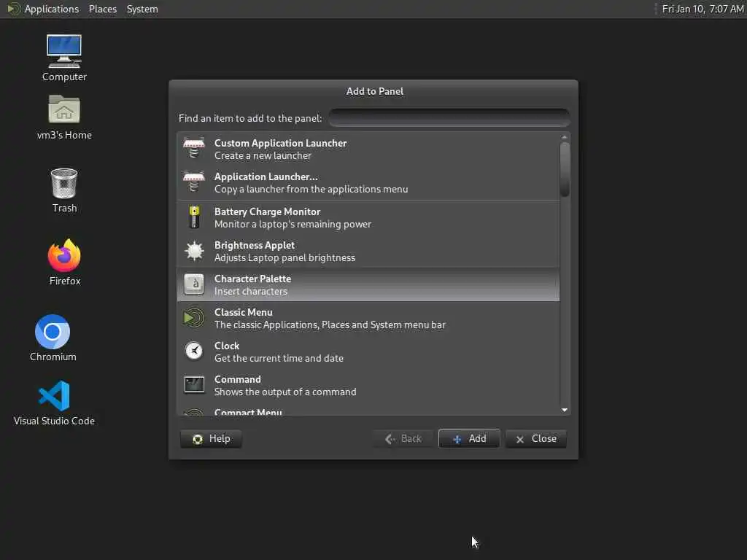Select 'Shows the output of a command'
747x560 pixels.
(x=285, y=392)
